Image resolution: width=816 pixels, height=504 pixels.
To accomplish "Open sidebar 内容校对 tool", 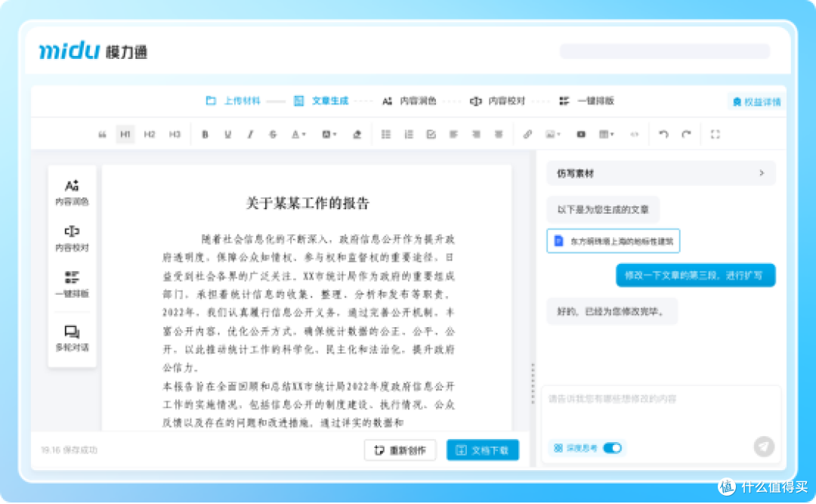I will click(72, 239).
